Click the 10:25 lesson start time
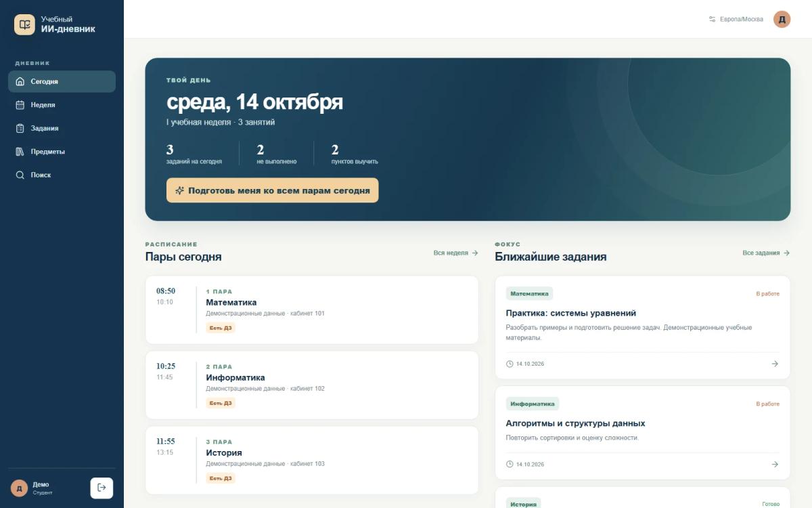The height and width of the screenshot is (508, 812). pyautogui.click(x=166, y=366)
